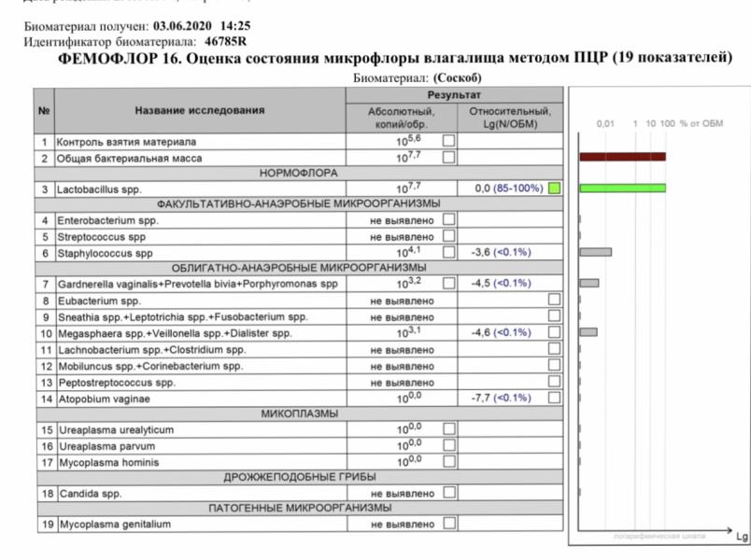Screen dimensions: 751x560
Task: Select the gray Megasphaera chart bar
Action: coord(588,331)
